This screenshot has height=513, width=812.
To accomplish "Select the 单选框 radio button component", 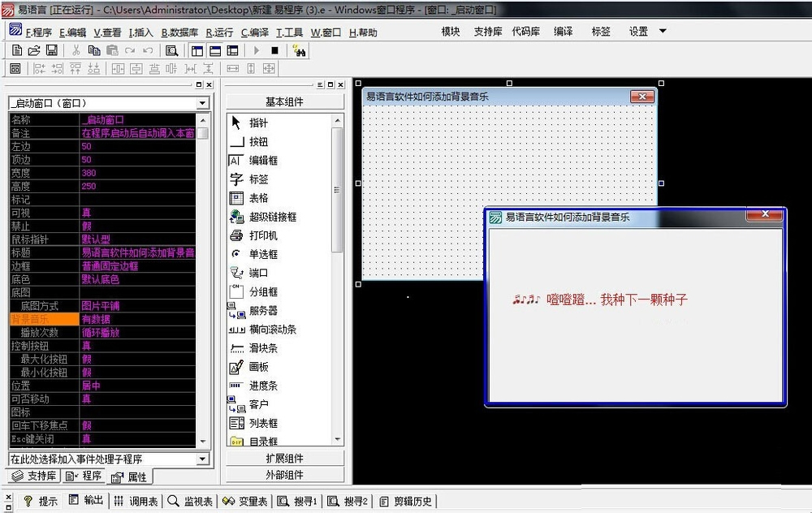I will [263, 254].
